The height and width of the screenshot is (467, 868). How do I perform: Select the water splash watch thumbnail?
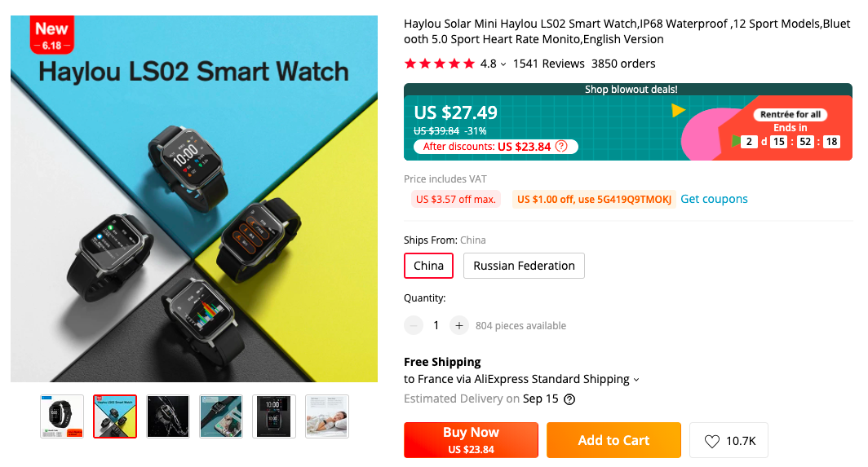[168, 416]
